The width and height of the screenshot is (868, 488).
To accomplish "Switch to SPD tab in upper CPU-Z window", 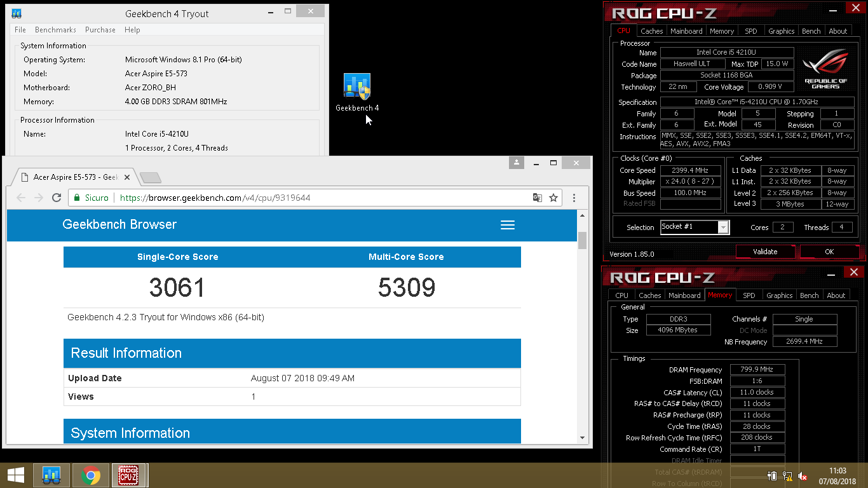I will click(x=751, y=31).
